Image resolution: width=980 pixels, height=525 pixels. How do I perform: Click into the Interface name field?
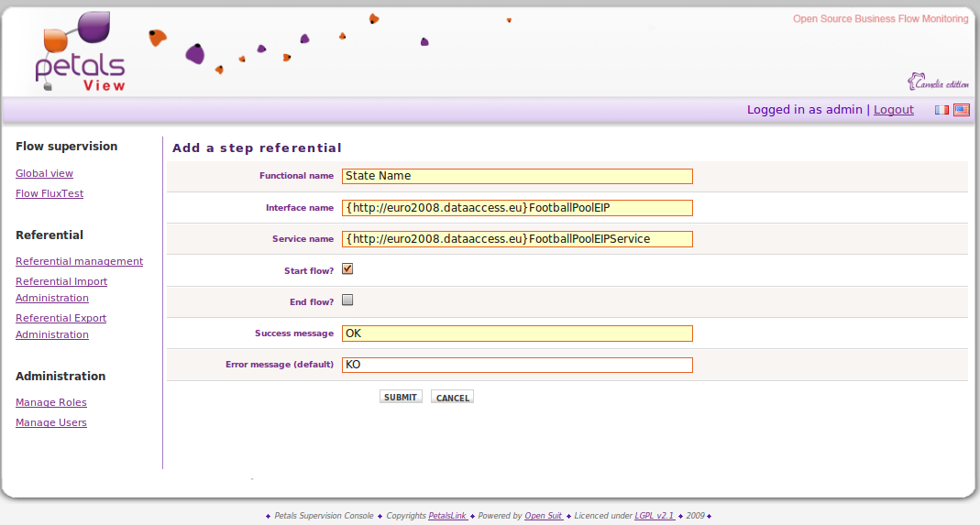coord(517,208)
